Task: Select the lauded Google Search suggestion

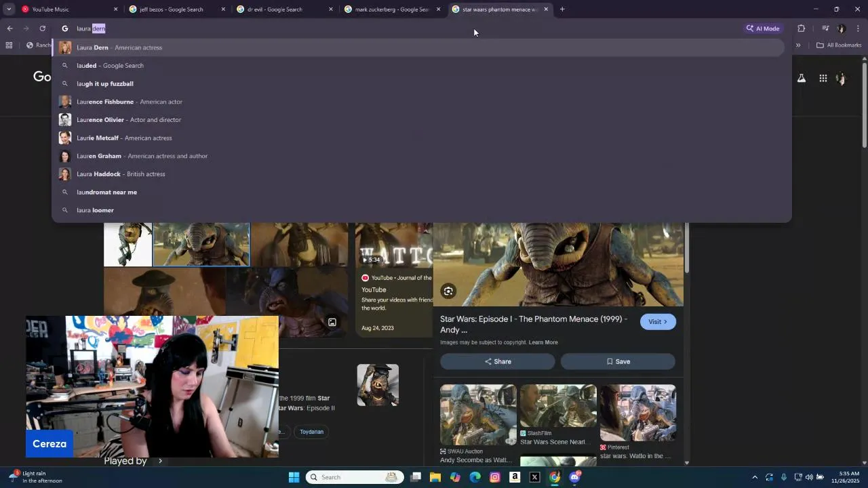Action: click(418, 66)
